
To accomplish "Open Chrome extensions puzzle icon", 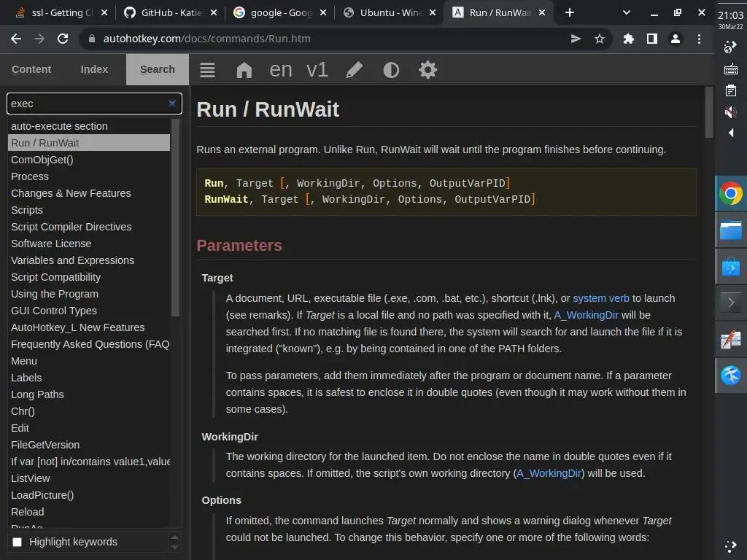I will pyautogui.click(x=628, y=39).
